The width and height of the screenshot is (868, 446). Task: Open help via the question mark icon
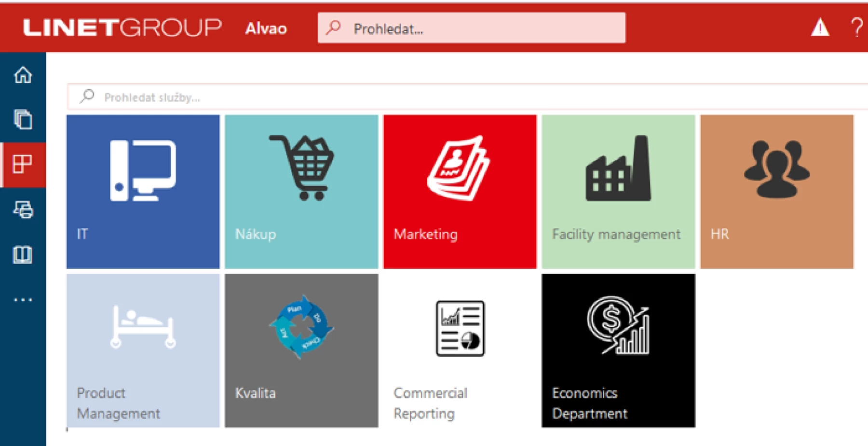coord(856,28)
